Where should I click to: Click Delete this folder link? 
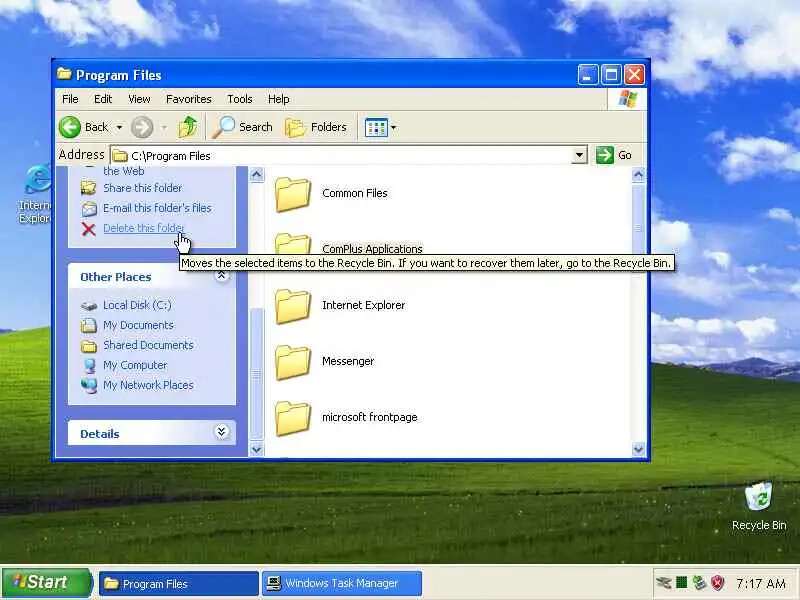(143, 228)
